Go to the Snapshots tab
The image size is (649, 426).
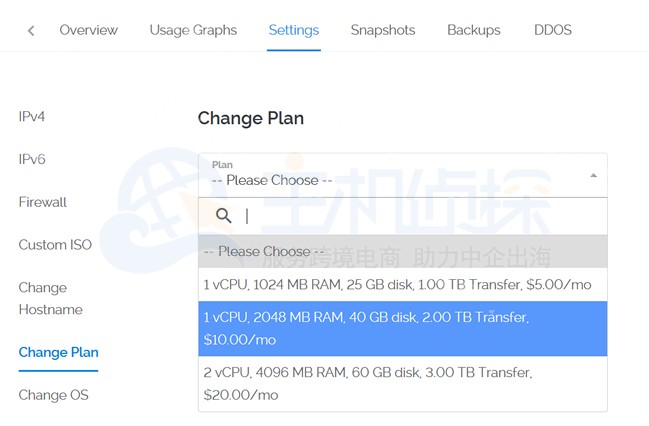(383, 30)
